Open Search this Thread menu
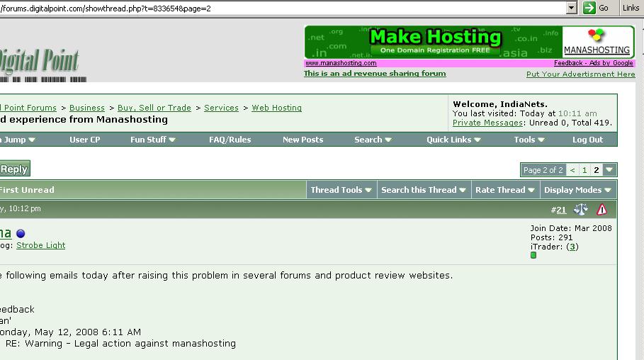The image size is (644, 360). [x=424, y=190]
